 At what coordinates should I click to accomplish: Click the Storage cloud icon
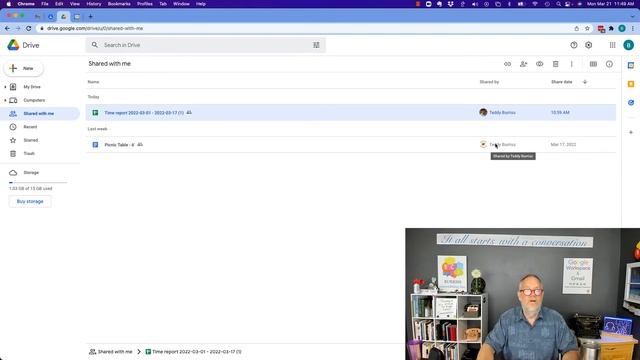click(13, 173)
